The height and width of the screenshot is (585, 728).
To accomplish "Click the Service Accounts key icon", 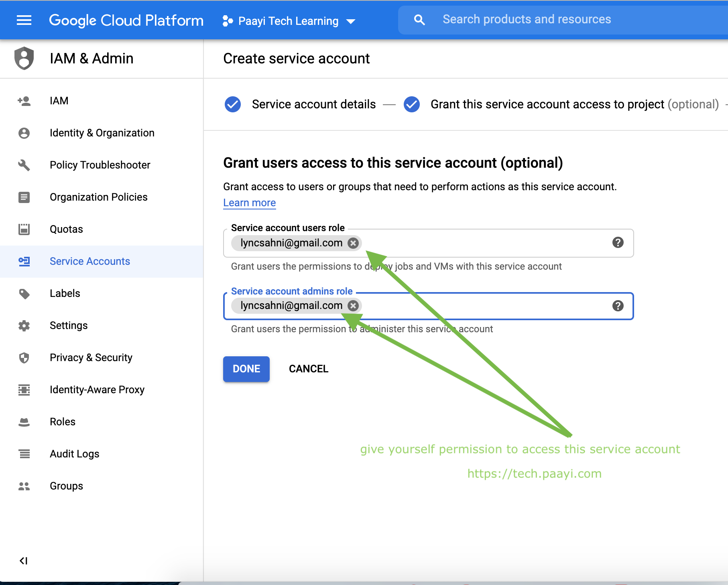I will [x=24, y=261].
